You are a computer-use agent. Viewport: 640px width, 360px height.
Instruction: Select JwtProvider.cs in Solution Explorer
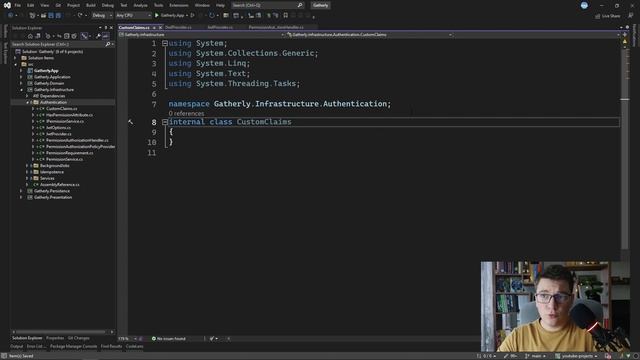[x=59, y=134]
